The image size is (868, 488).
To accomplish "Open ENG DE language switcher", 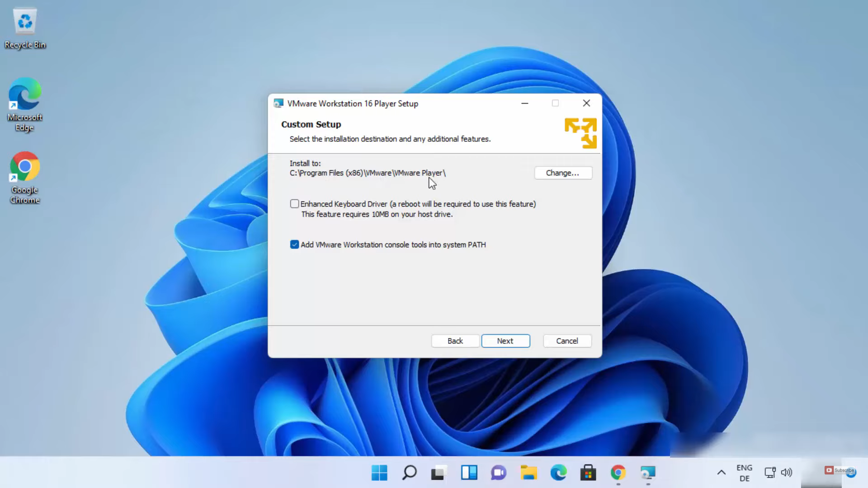I will click(744, 473).
